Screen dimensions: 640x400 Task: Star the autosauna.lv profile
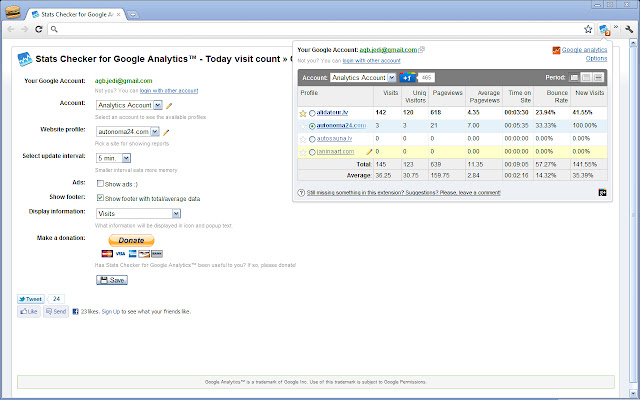click(x=303, y=139)
